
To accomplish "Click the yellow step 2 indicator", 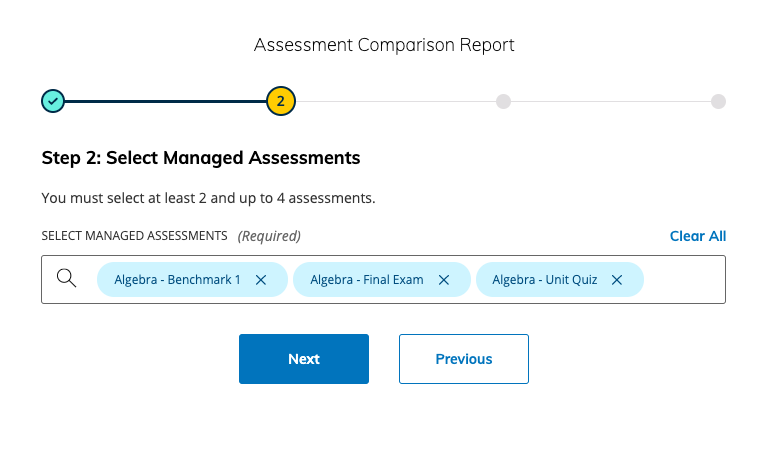I will [281, 101].
